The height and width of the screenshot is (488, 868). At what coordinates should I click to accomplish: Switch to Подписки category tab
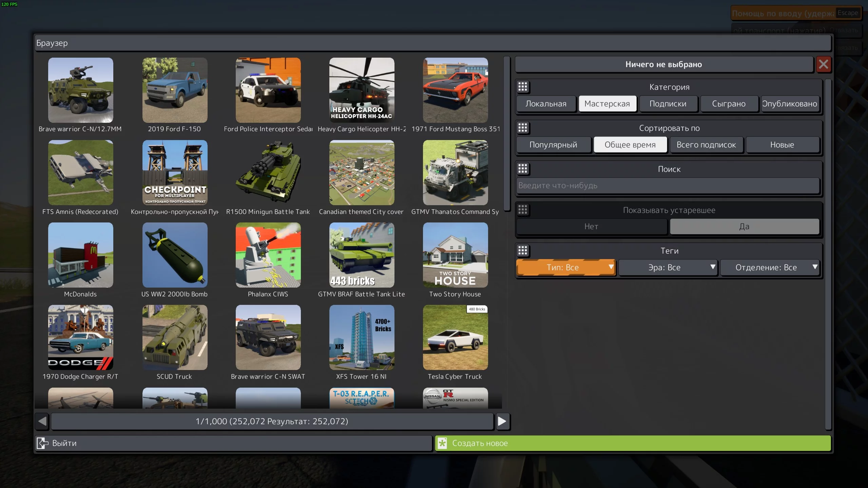[668, 104]
